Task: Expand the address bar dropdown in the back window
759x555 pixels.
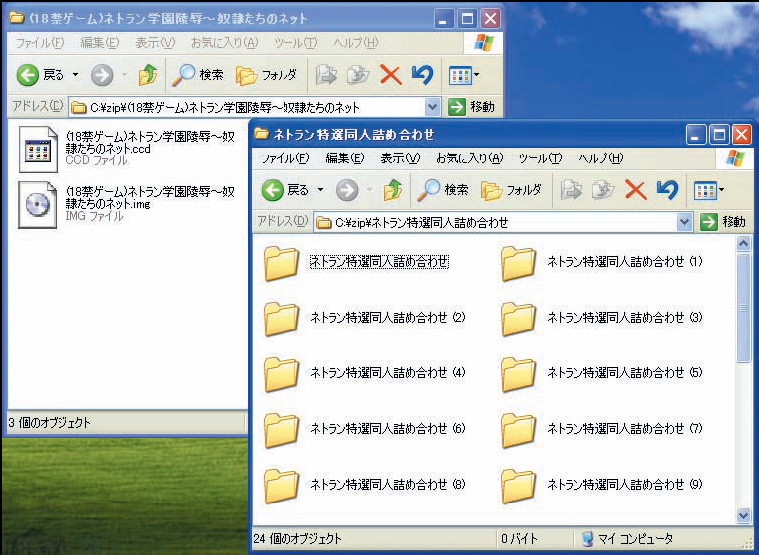Action: pyautogui.click(x=433, y=107)
